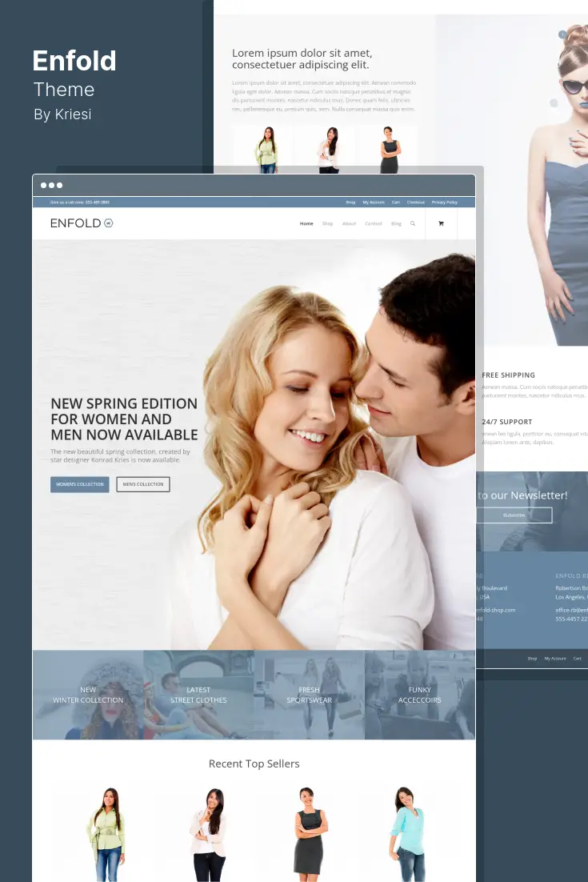Select the green blouse product under Top Sellers
Image resolution: width=588 pixels, height=882 pixels.
106,834
